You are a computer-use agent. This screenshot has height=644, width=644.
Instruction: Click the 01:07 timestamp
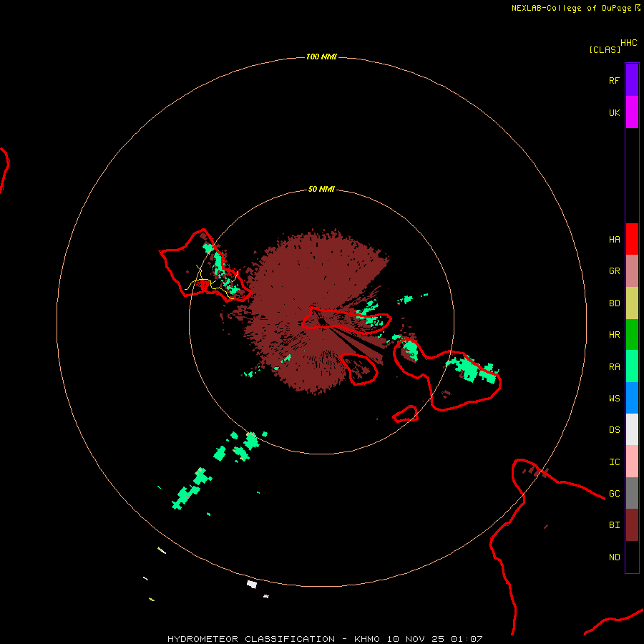click(467, 639)
